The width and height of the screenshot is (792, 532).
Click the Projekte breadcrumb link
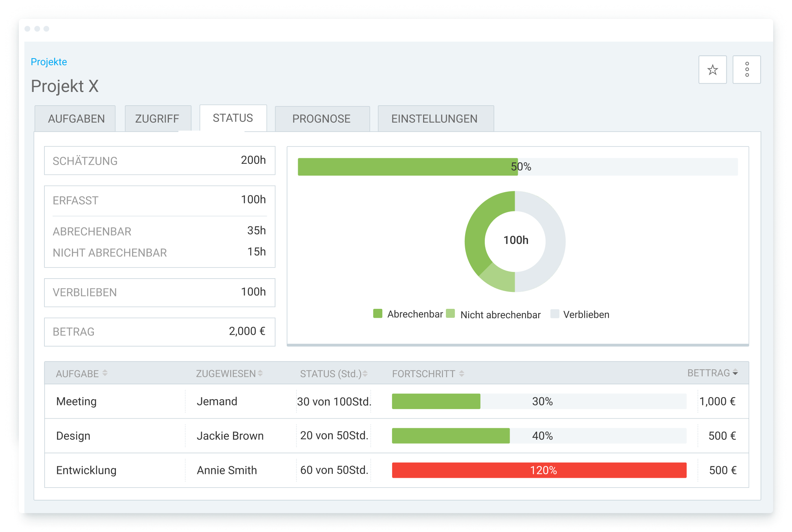49,62
